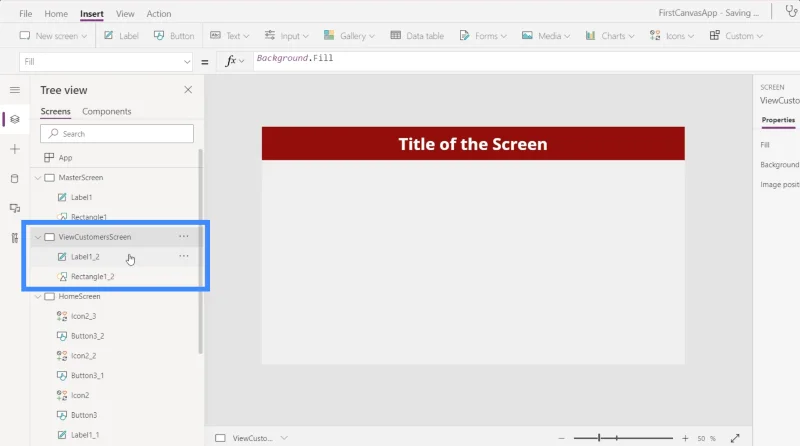Screen dimensions: 800x446
Task: Click the formula bar Background.Fill text
Action: pos(295,58)
